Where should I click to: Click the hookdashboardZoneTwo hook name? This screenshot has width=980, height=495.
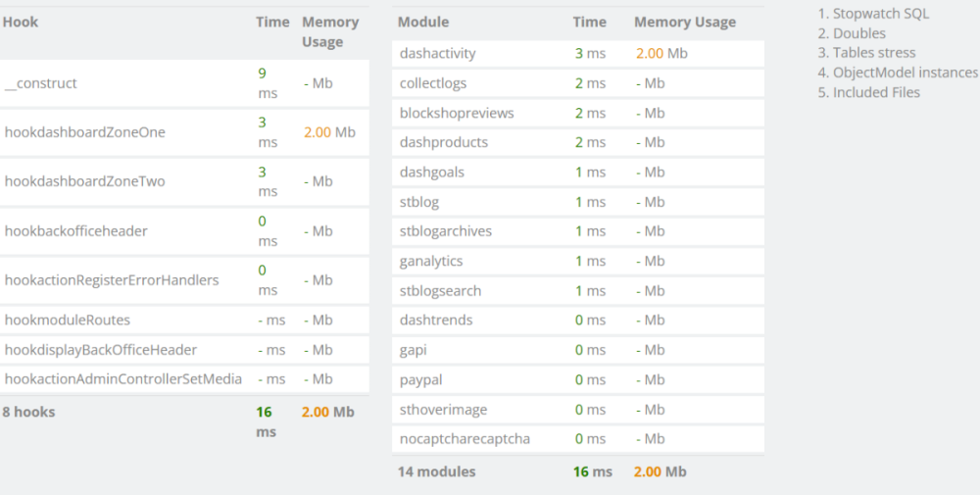[x=85, y=181]
